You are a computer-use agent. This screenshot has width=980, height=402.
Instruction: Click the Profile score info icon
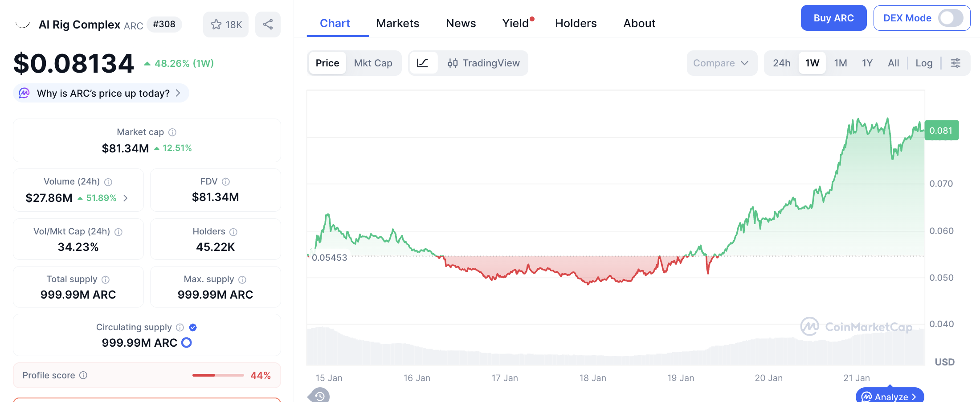coord(83,375)
